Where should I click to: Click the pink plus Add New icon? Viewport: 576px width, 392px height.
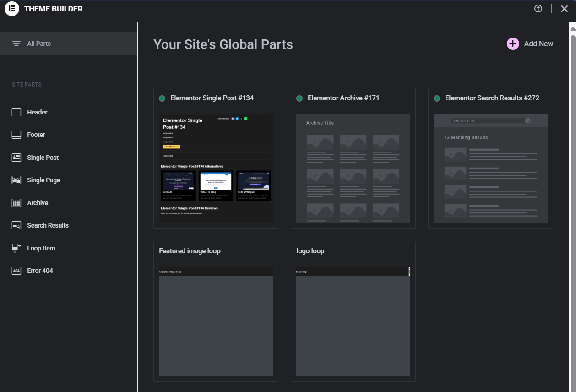click(x=513, y=44)
